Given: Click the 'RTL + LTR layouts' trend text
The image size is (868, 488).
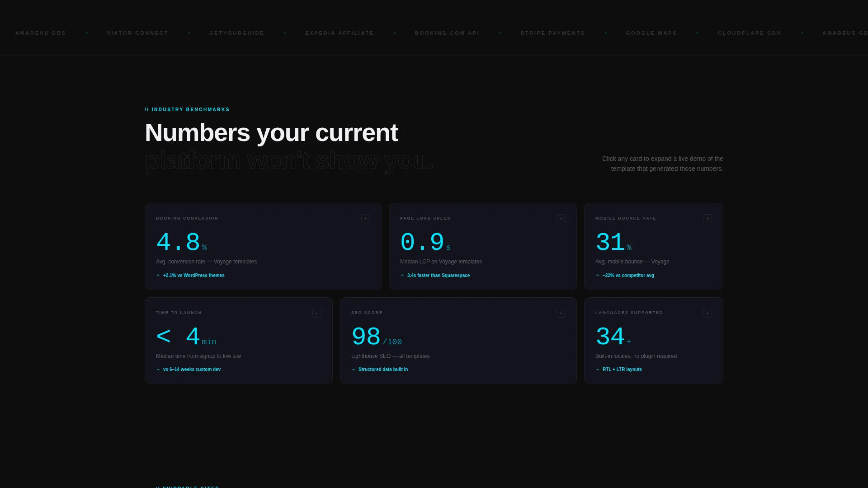Looking at the screenshot, I should (x=622, y=370).
